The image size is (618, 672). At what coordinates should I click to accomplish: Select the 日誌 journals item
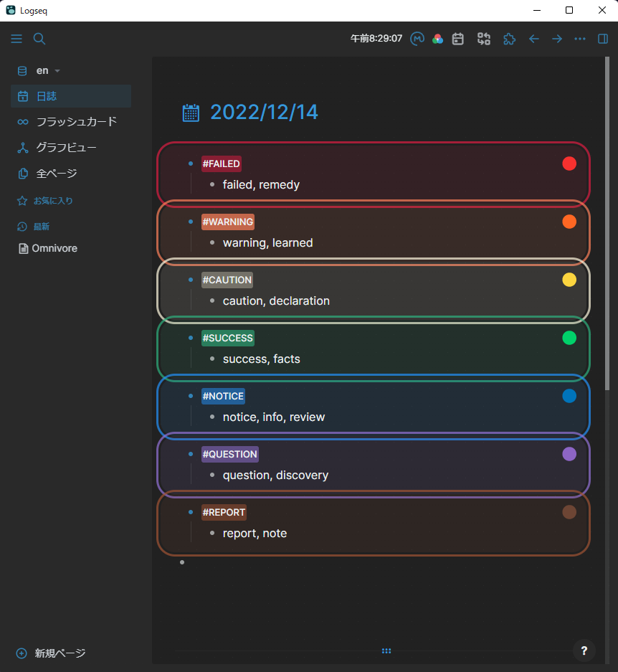[x=71, y=96]
